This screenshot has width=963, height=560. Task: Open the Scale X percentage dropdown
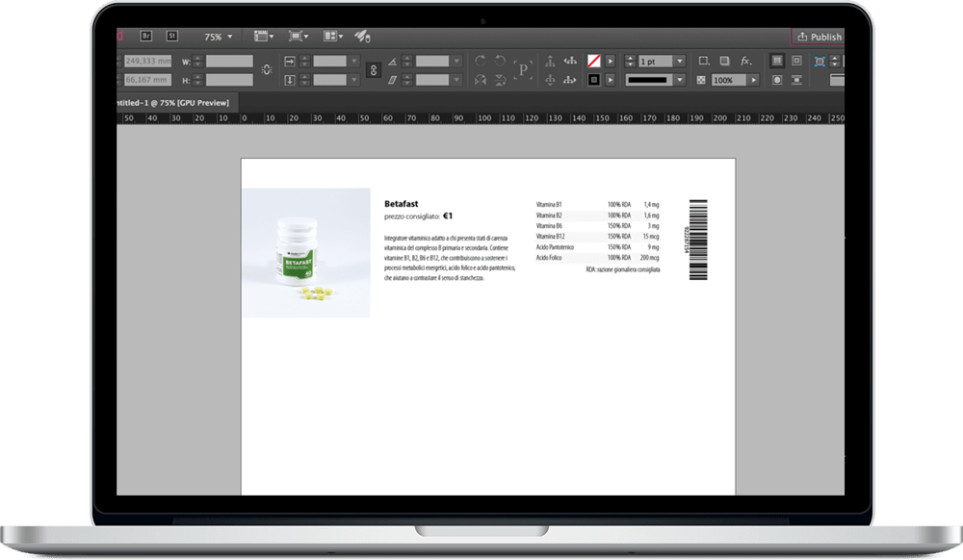353,61
